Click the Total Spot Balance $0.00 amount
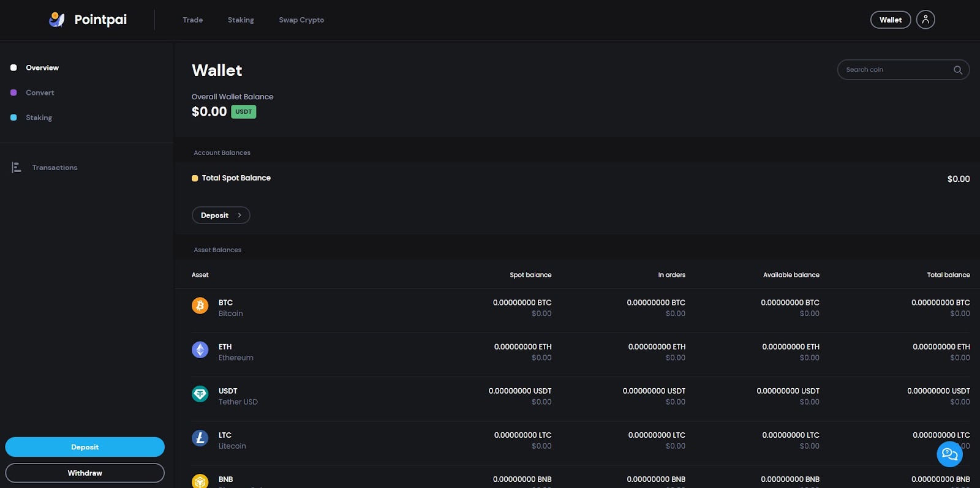980x488 pixels. pos(959,179)
